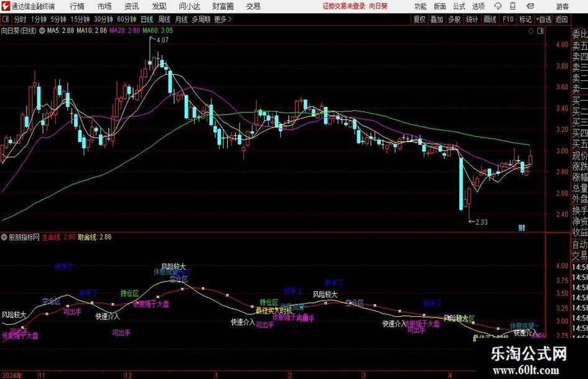Open the 功能 menu
This screenshot has width=588, height=379.
click(x=421, y=6)
